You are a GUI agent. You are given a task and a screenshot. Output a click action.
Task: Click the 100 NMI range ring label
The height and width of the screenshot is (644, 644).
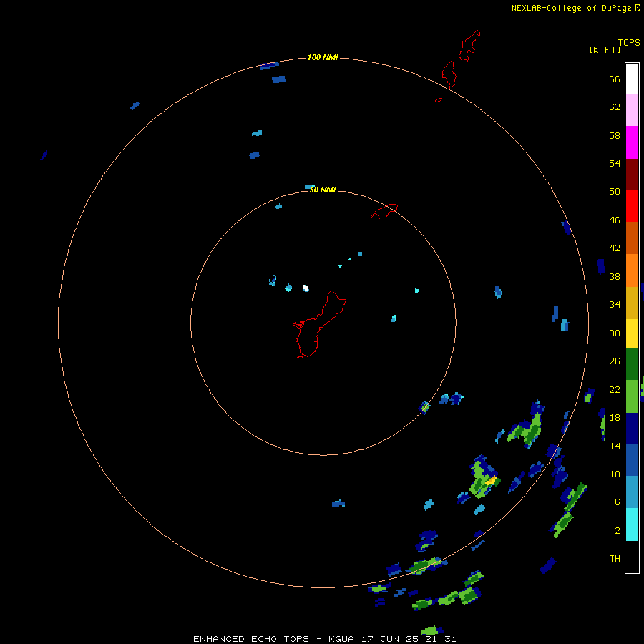[x=323, y=57]
